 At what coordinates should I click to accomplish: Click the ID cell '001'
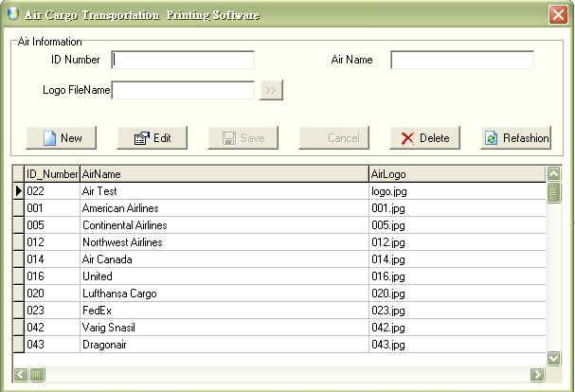pos(52,208)
